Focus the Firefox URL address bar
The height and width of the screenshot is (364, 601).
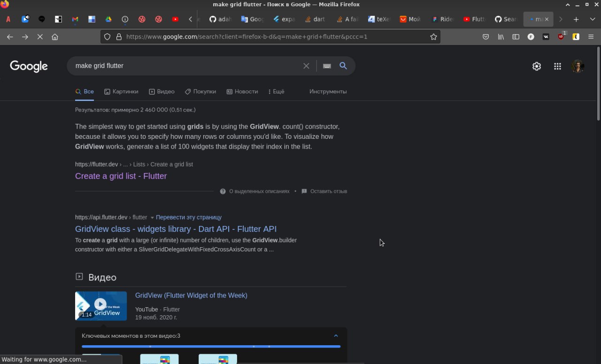pyautogui.click(x=277, y=37)
